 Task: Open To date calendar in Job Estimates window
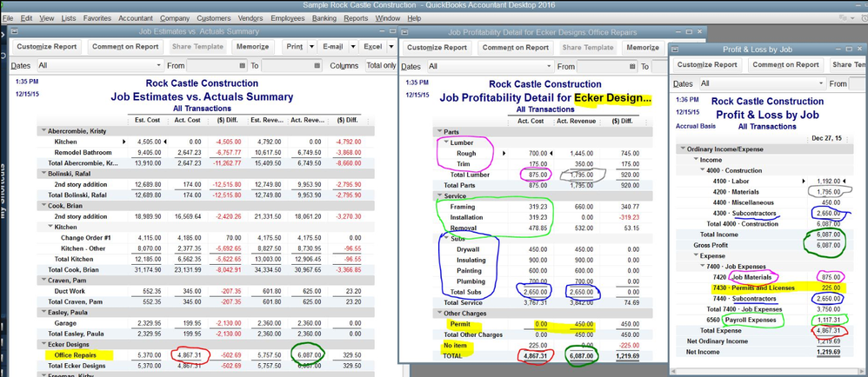[x=317, y=66]
